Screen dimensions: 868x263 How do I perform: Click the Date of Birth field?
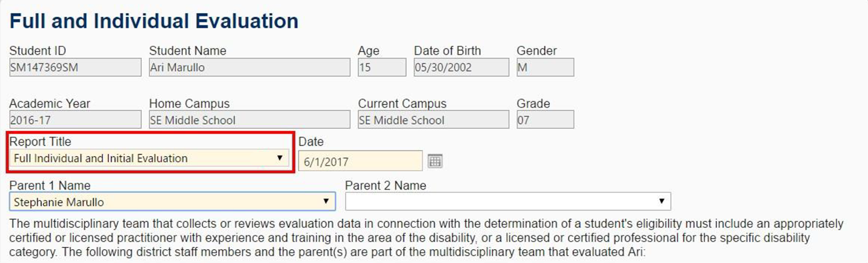461,68
